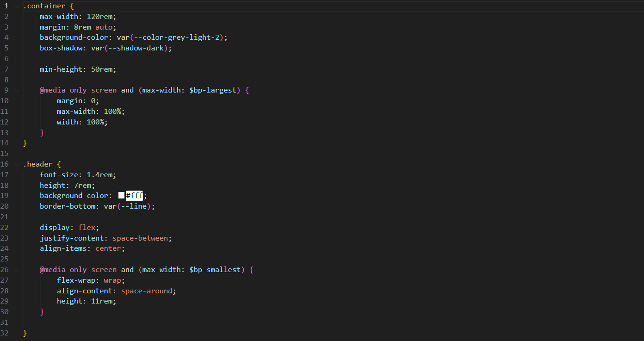Click the --line variable name
The width and height of the screenshot is (644, 341).
click(134, 206)
